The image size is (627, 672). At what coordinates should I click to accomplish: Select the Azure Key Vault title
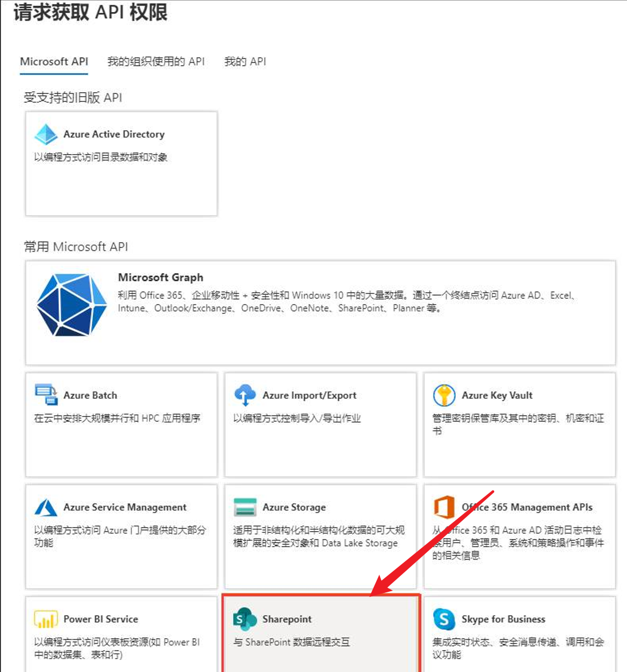[497, 395]
